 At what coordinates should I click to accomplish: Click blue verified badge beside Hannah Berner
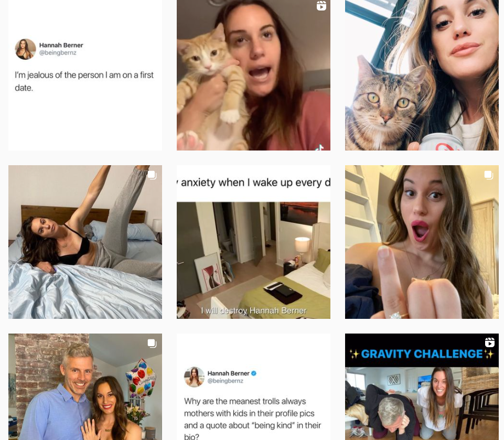point(254,373)
